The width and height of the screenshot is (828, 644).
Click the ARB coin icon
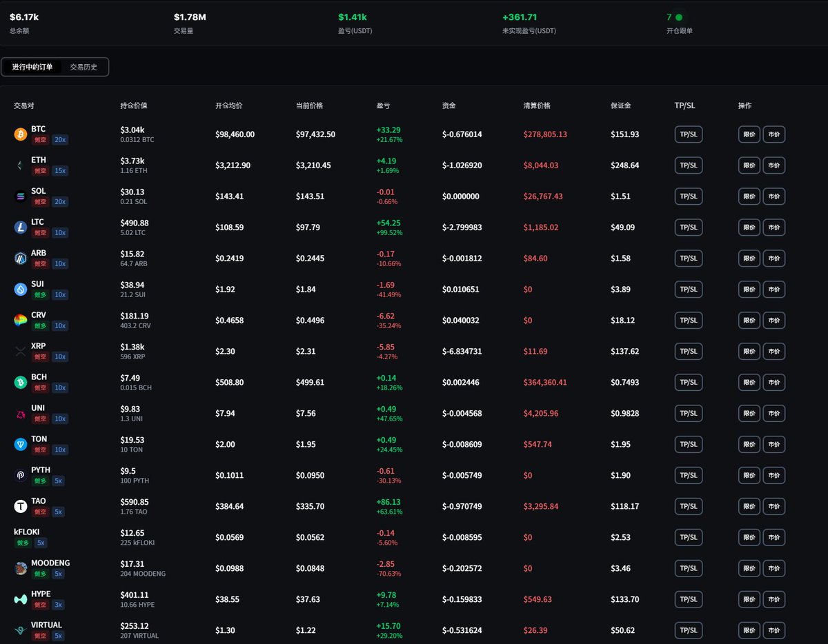20,259
